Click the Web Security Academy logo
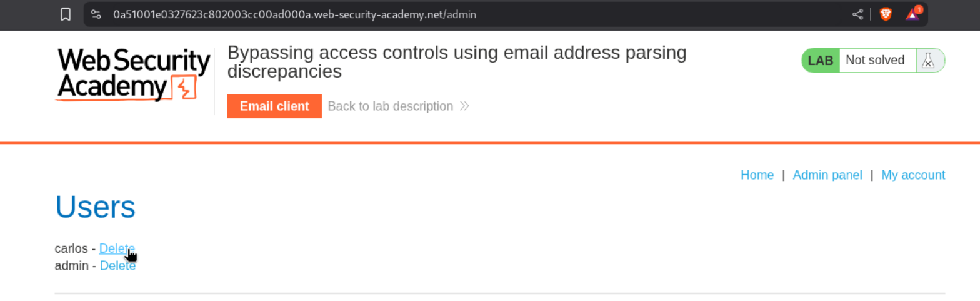Screen dimensions: 980x301 pyautogui.click(x=134, y=75)
